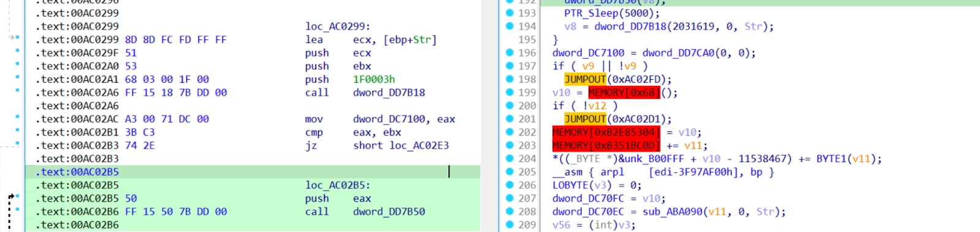Click the red MEMORY[0xB351BC0D] expression
This screenshot has width=980, height=232.
[x=606, y=145]
